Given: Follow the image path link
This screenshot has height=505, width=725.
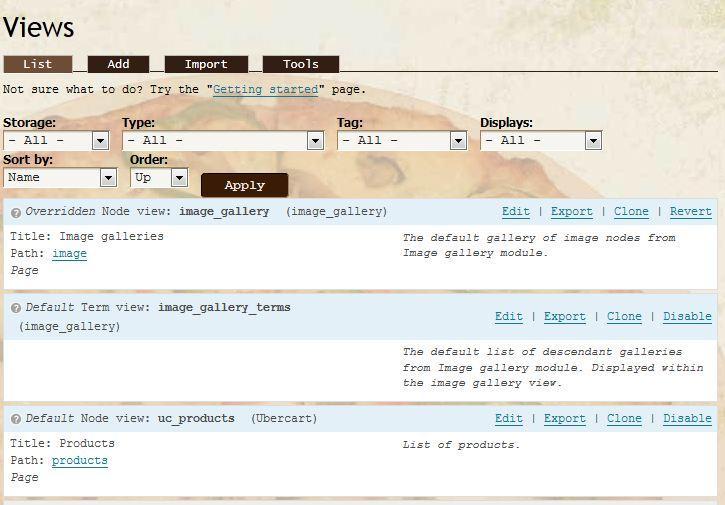Looking at the screenshot, I should (x=69, y=254).
